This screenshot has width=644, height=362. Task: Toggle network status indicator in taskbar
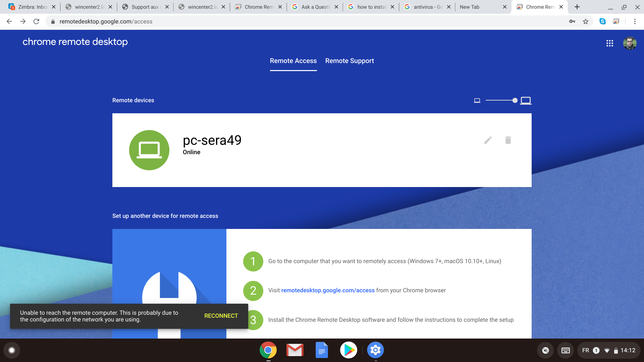pyautogui.click(x=606, y=350)
